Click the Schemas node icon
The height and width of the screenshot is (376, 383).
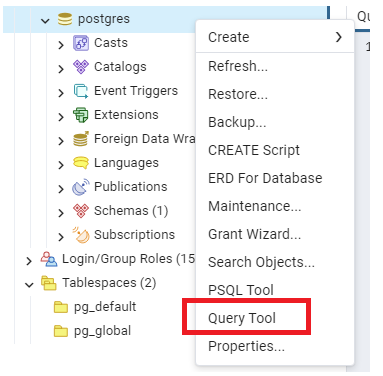point(81,211)
